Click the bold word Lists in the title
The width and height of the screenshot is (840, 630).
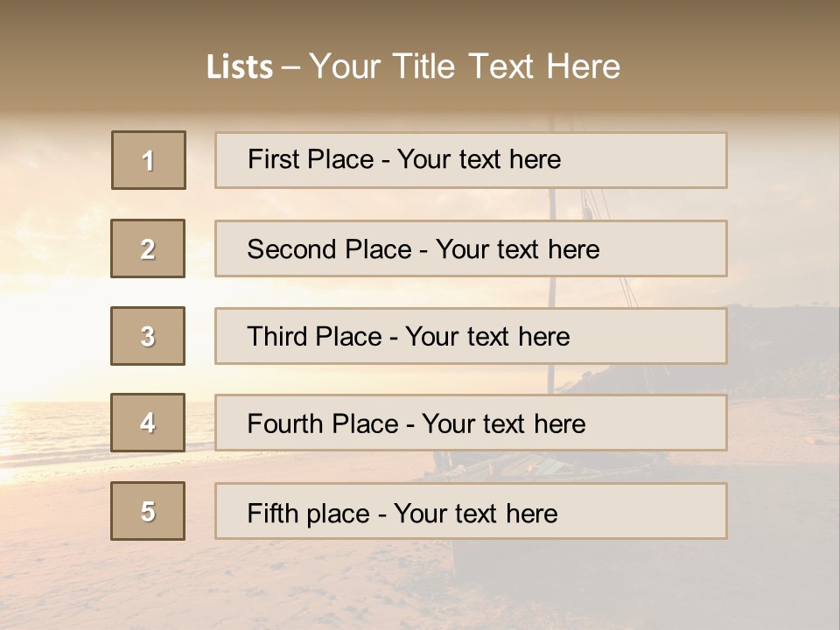coord(240,67)
